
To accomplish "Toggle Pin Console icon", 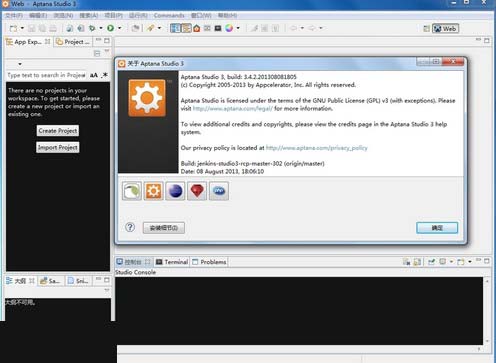I will 431,262.
